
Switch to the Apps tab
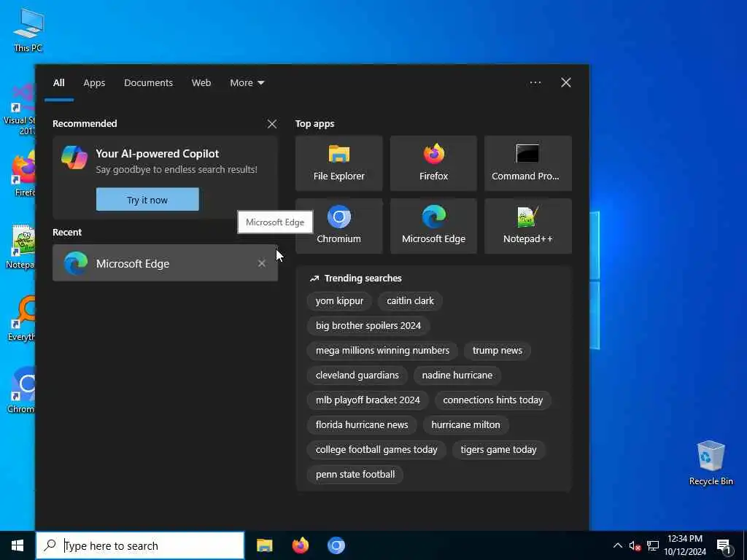[x=94, y=83]
